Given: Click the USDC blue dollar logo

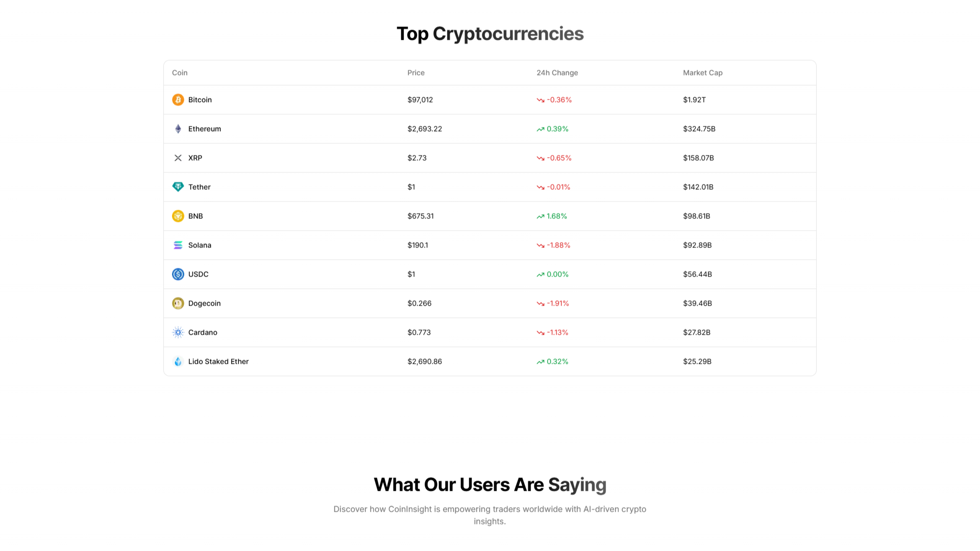Looking at the screenshot, I should (x=178, y=274).
